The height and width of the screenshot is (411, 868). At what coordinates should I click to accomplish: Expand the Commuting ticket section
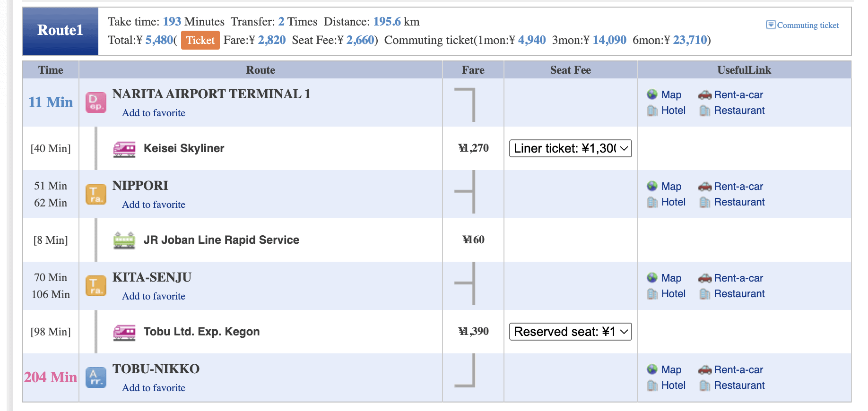pyautogui.click(x=802, y=25)
